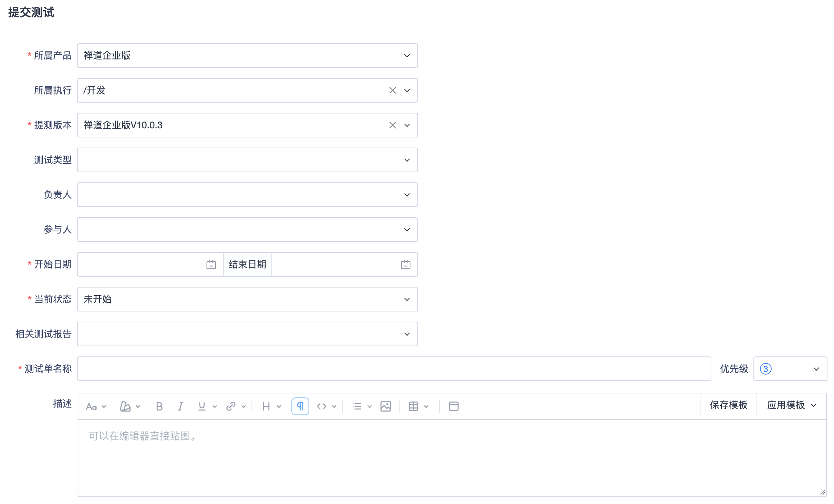834x504 pixels.
Task: Expand the 测试类型 dropdown
Action: tap(407, 160)
